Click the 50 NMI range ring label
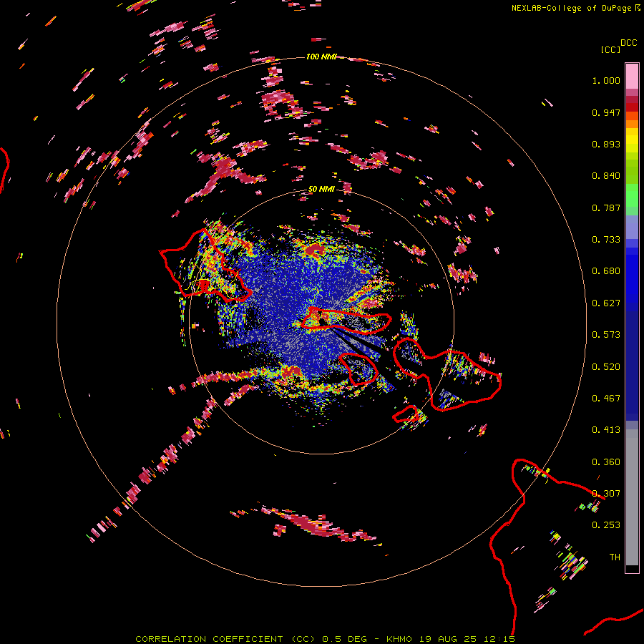This screenshot has width=644, height=644. coord(321,189)
